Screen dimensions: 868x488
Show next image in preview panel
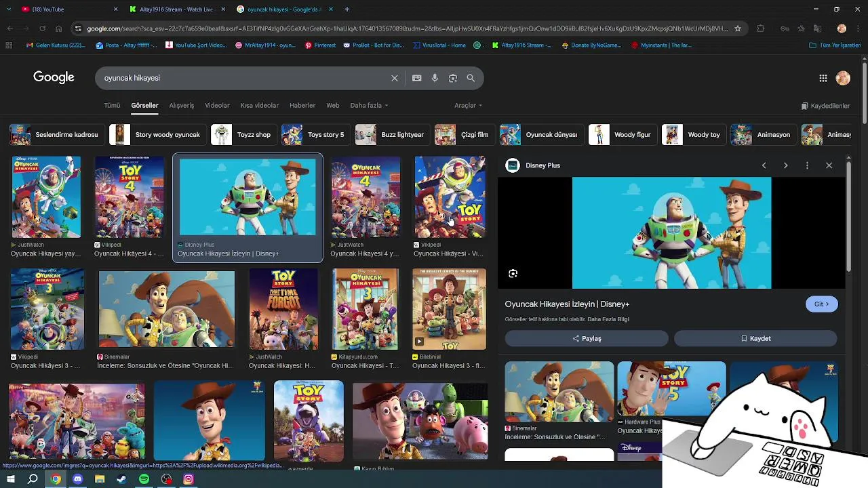pos(786,165)
